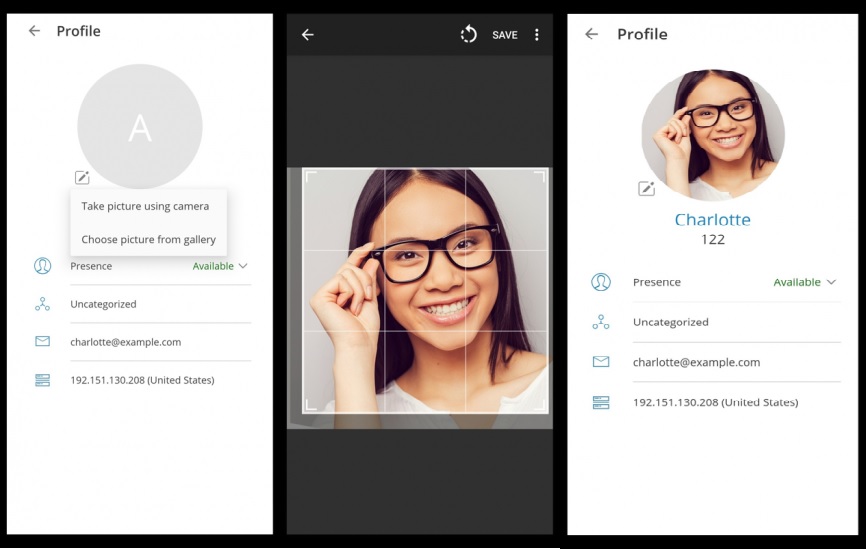This screenshot has width=867, height=549.
Task: Rotate the image in crop editor
Action: point(468,34)
